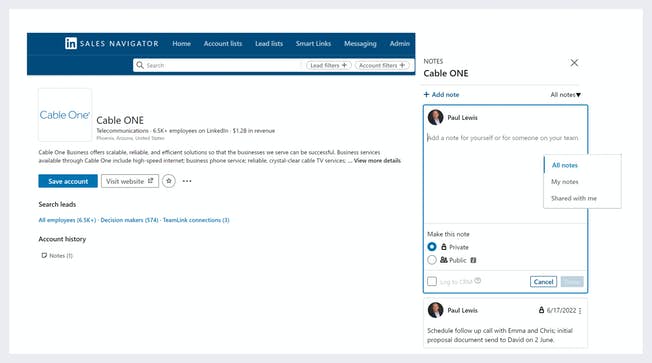Check the Log to CRM checkbox
652x363 pixels.
(432, 281)
